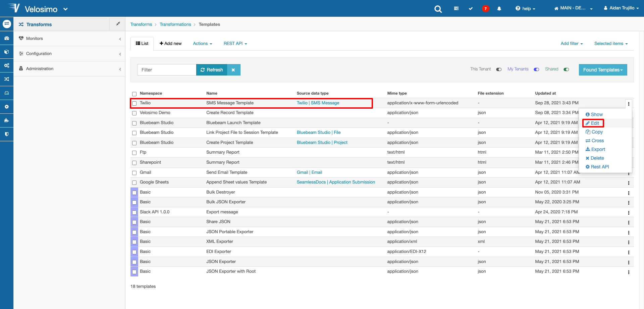Open the gears icon in left sidebar

pos(7,65)
